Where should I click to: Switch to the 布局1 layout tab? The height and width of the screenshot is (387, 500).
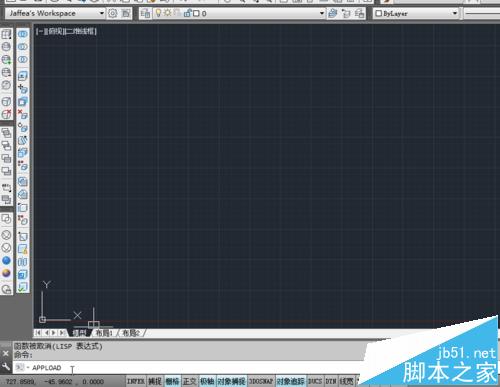click(104, 333)
